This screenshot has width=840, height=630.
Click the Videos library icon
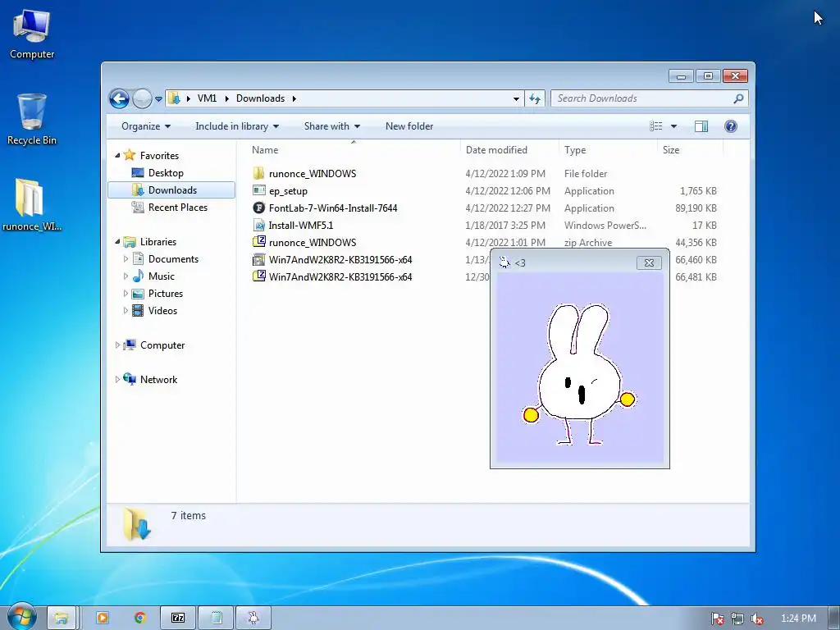[138, 311]
